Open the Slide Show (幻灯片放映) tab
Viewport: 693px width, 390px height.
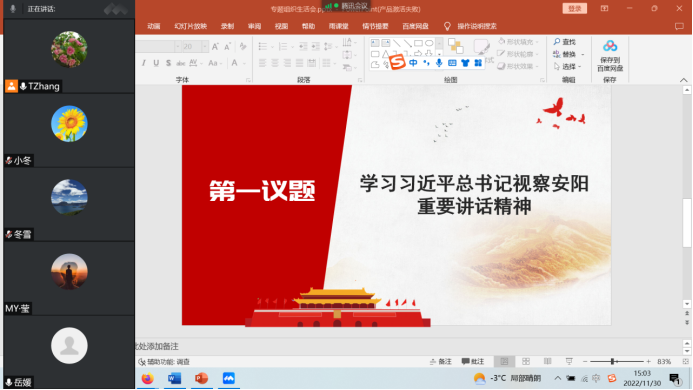coord(190,26)
